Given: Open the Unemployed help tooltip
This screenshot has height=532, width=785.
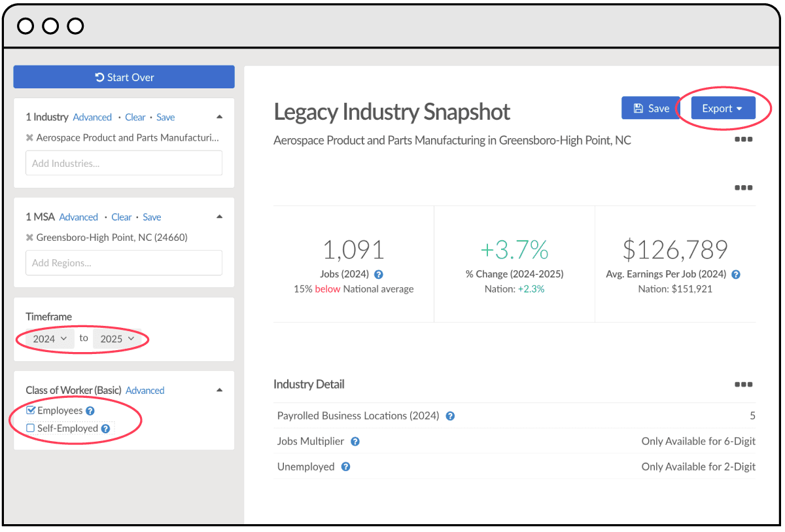Looking at the screenshot, I should [x=345, y=467].
